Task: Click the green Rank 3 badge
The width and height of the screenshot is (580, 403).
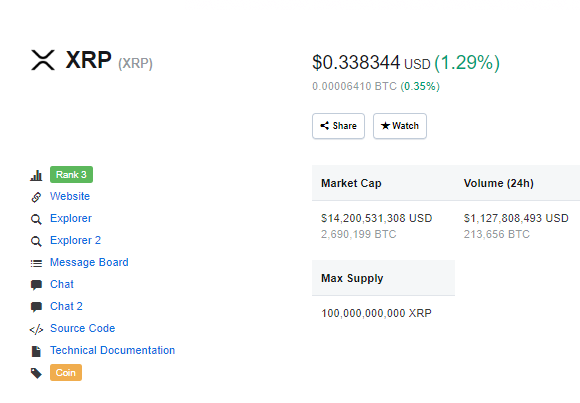Action: pos(71,175)
